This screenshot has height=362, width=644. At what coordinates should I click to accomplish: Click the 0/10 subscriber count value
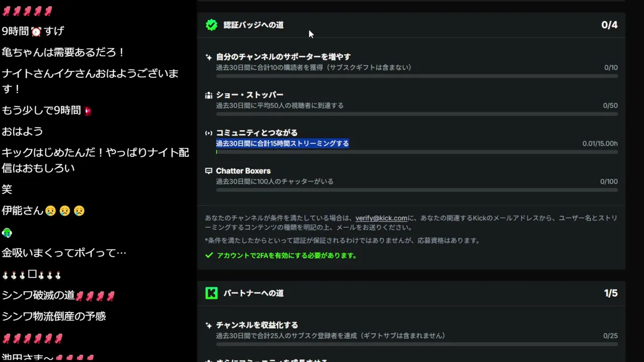coord(611,67)
